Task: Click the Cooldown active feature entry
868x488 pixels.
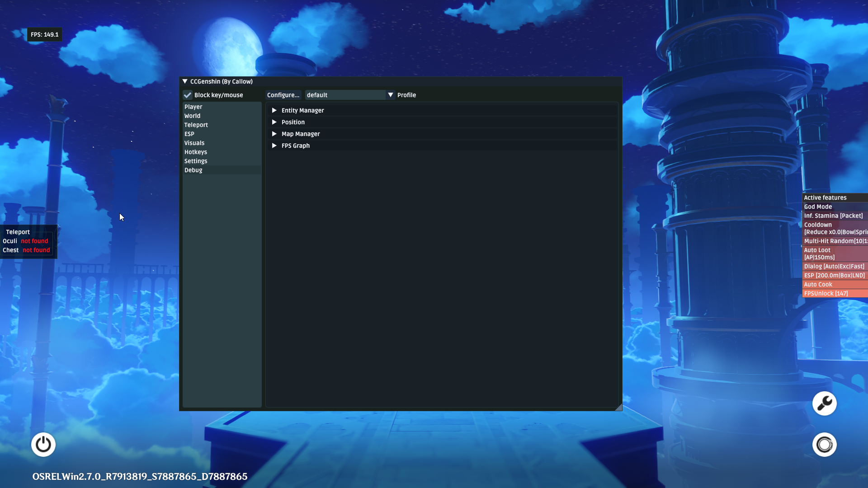Action: 835,228
